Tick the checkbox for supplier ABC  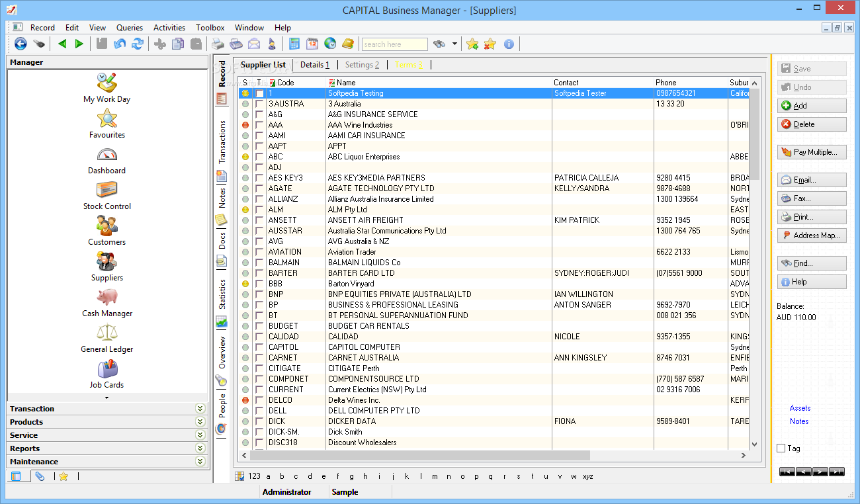point(259,157)
